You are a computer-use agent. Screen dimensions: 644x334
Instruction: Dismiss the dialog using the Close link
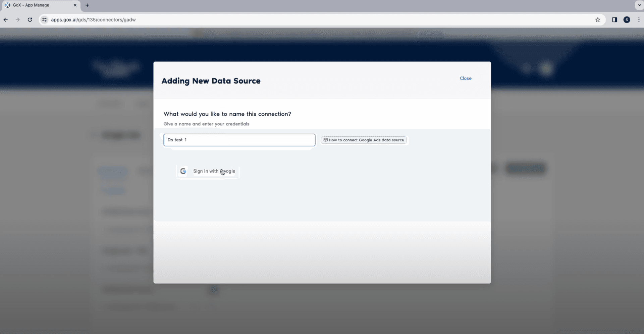[465, 78]
